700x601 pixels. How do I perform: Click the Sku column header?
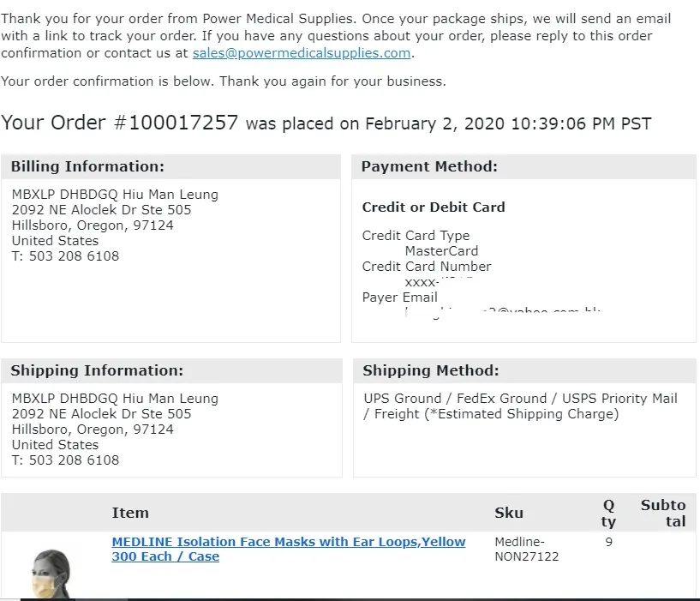tap(508, 513)
